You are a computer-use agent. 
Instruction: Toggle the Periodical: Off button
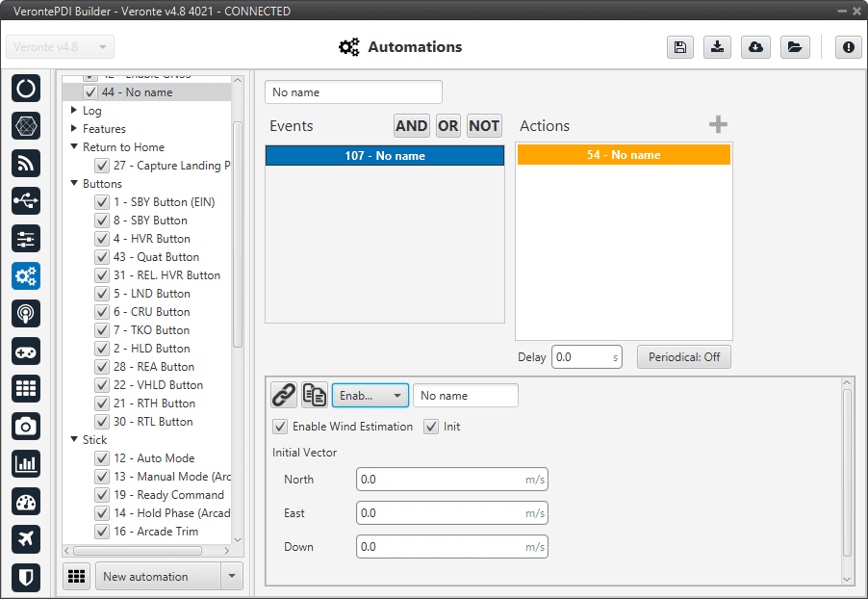pyautogui.click(x=684, y=357)
